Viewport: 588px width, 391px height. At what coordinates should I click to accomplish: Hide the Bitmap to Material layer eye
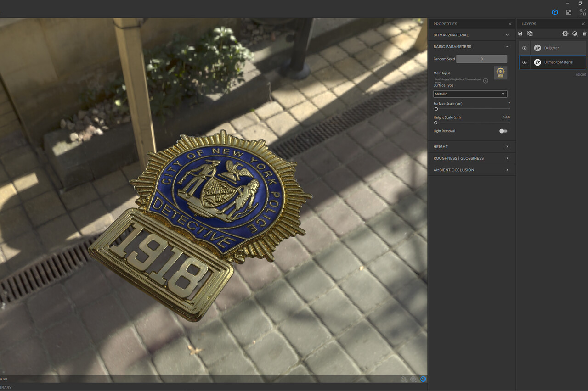tap(525, 62)
